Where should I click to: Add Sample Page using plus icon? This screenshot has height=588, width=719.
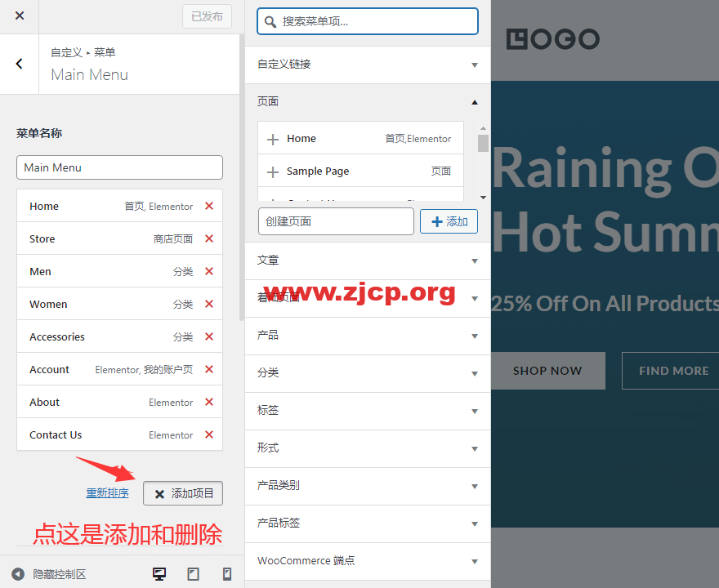(x=273, y=171)
